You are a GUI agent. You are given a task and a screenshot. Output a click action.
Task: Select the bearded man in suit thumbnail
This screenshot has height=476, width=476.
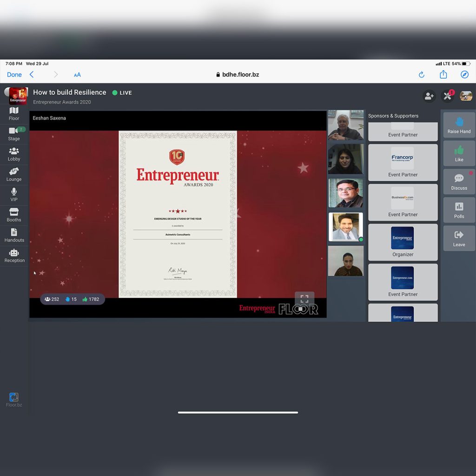[x=346, y=227]
